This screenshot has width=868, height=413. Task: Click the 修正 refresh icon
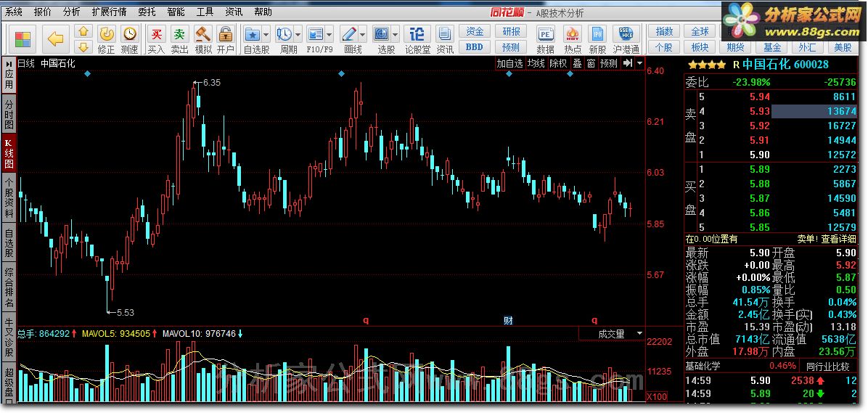click(106, 35)
